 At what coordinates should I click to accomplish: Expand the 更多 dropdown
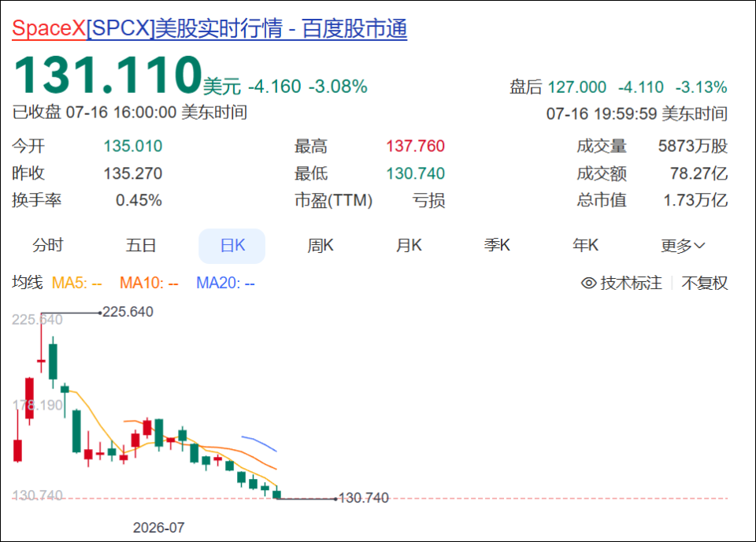point(683,246)
